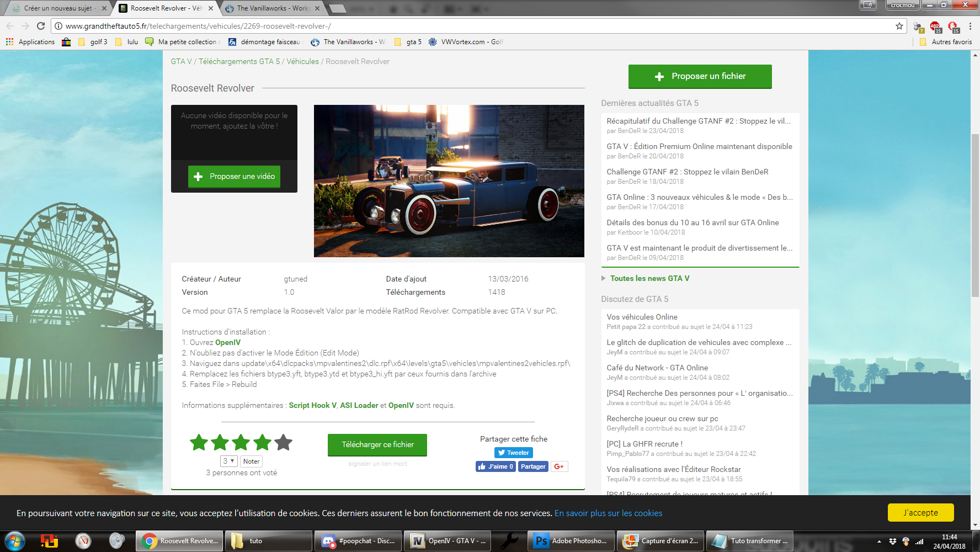Viewport: 980px width, 552px height.
Task: Open forum topic '[PC] La GHFR recrute !'
Action: pos(645,444)
